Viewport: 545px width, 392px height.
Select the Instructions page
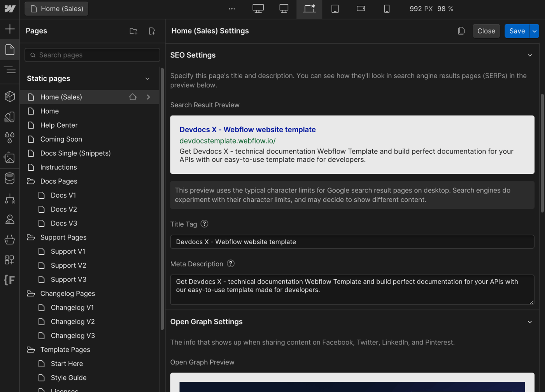coord(89,167)
